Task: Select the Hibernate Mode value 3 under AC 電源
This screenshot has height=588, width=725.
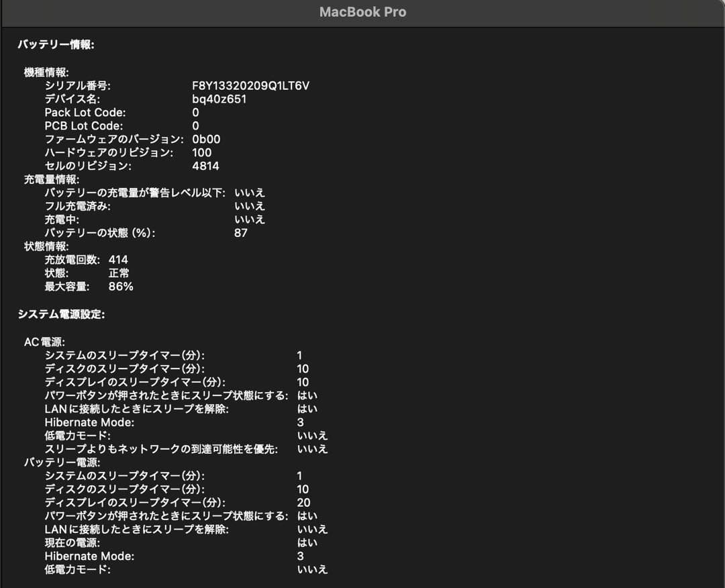Action: click(300, 422)
